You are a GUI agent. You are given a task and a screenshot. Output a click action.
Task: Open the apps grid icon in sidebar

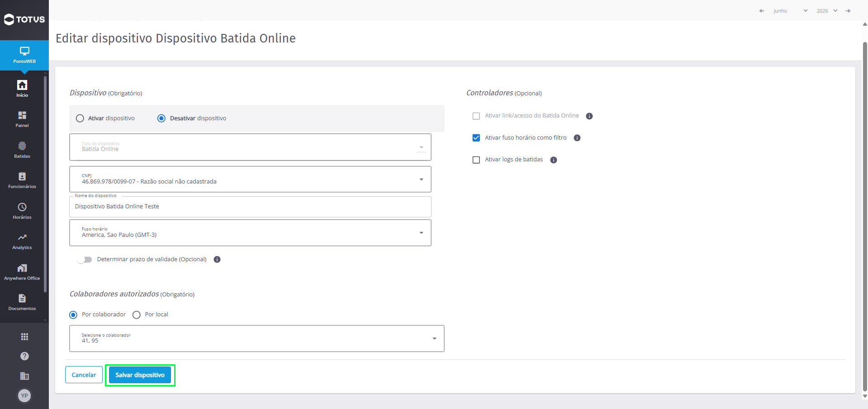(24, 337)
